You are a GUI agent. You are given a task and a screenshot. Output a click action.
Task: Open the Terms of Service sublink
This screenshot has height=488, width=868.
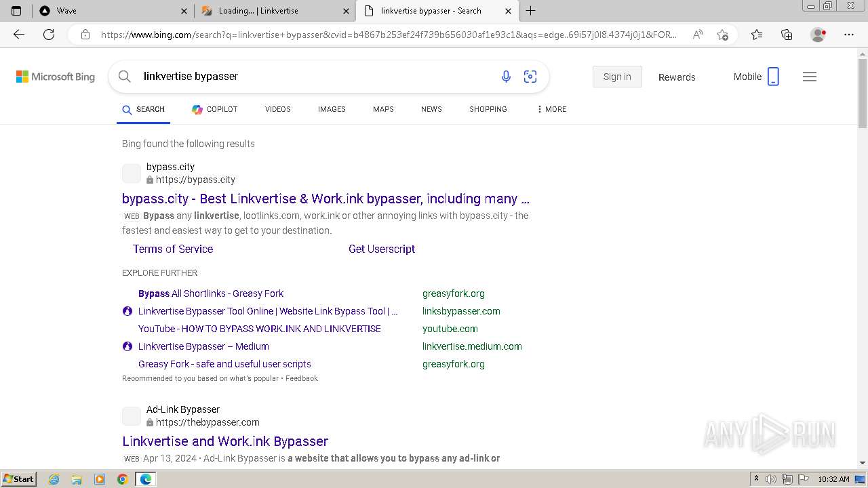173,249
